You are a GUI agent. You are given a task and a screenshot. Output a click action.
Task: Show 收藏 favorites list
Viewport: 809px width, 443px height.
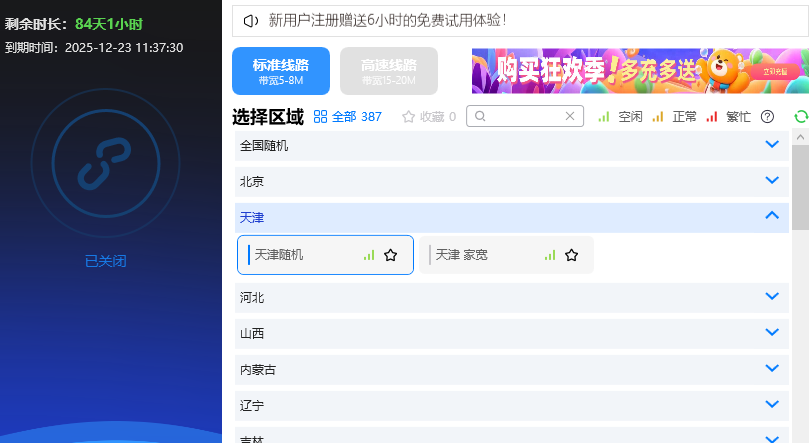click(429, 117)
